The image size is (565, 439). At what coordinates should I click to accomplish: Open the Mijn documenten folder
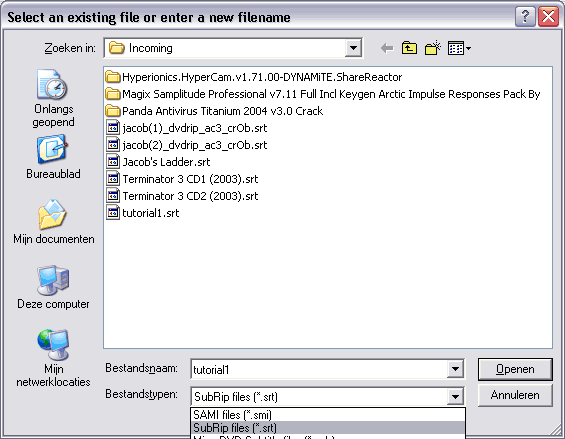53,222
